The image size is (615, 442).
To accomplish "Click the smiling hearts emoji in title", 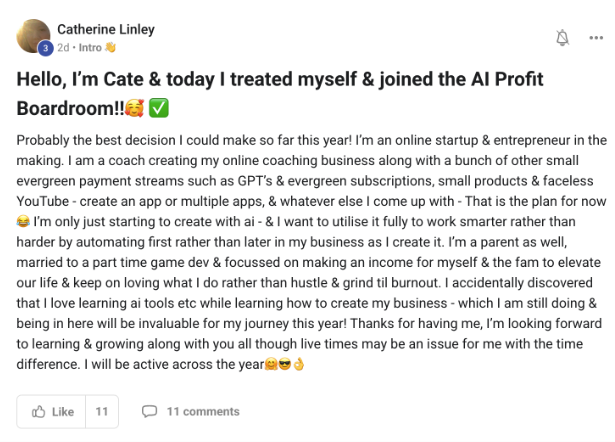I will tap(134, 108).
